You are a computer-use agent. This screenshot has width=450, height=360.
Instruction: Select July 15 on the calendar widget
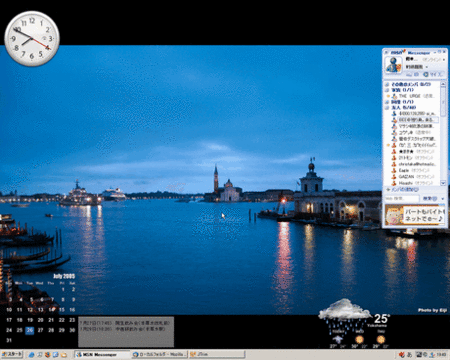point(62,310)
